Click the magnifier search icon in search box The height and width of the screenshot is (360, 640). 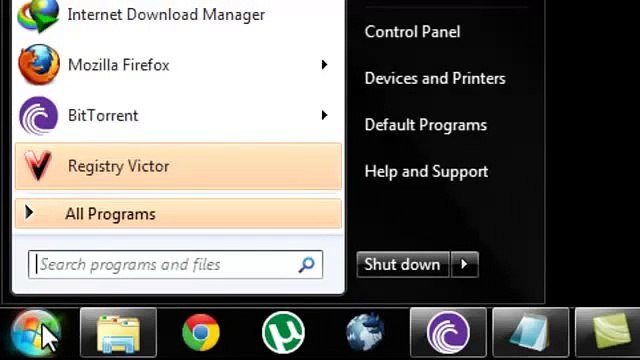[307, 264]
